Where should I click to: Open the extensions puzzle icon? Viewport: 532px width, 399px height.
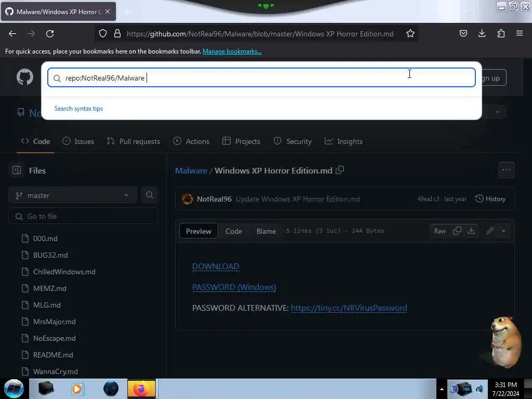pyautogui.click(x=501, y=34)
